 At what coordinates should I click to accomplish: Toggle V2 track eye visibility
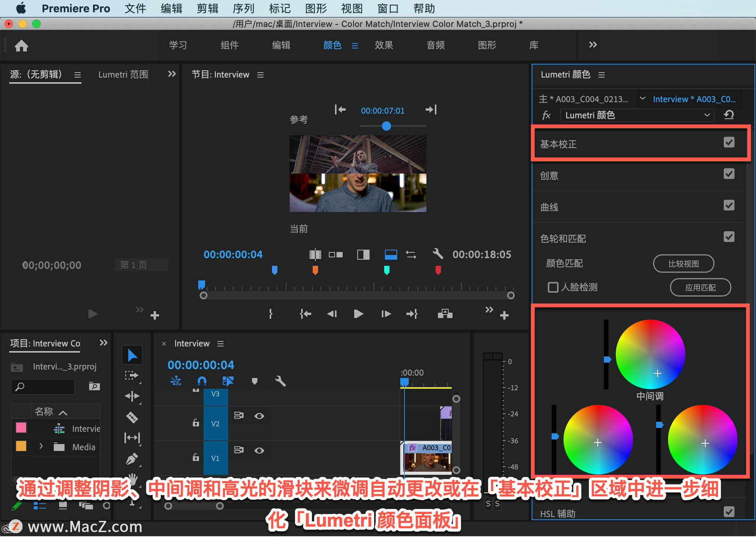tap(259, 416)
